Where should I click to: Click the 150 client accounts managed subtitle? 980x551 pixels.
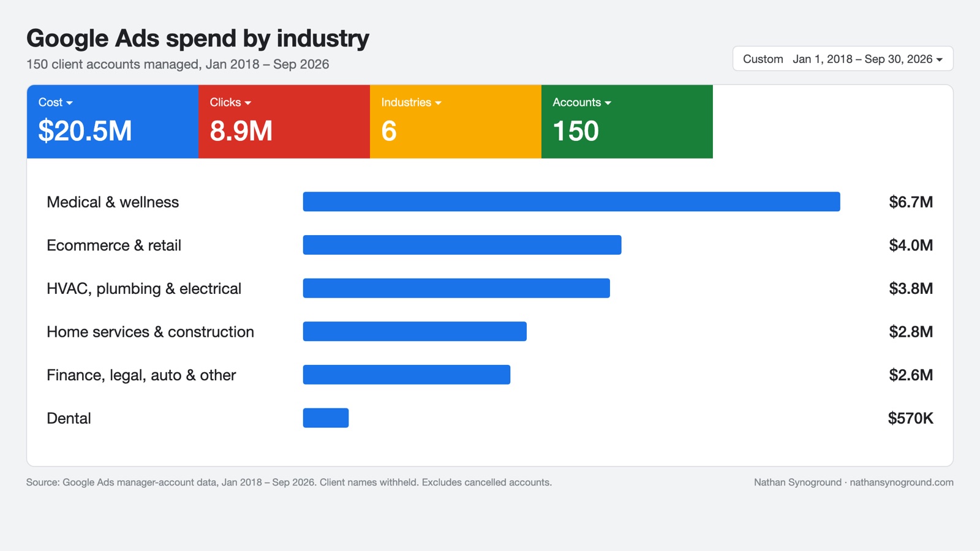[178, 64]
